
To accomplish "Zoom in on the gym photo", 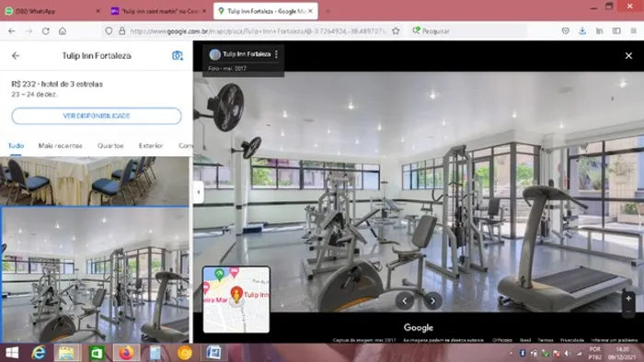I will tap(628, 299).
